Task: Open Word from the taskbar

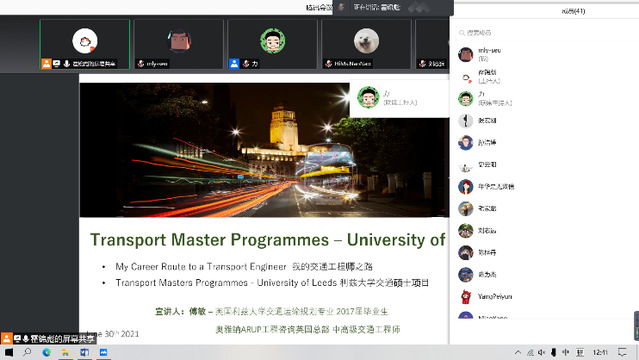Action: (84, 352)
